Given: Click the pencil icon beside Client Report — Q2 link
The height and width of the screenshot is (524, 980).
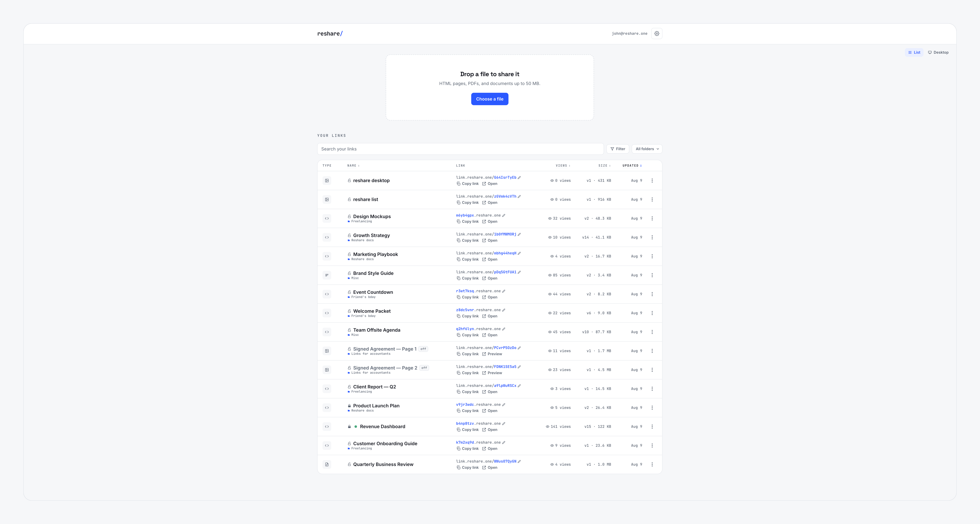Looking at the screenshot, I should 519,386.
